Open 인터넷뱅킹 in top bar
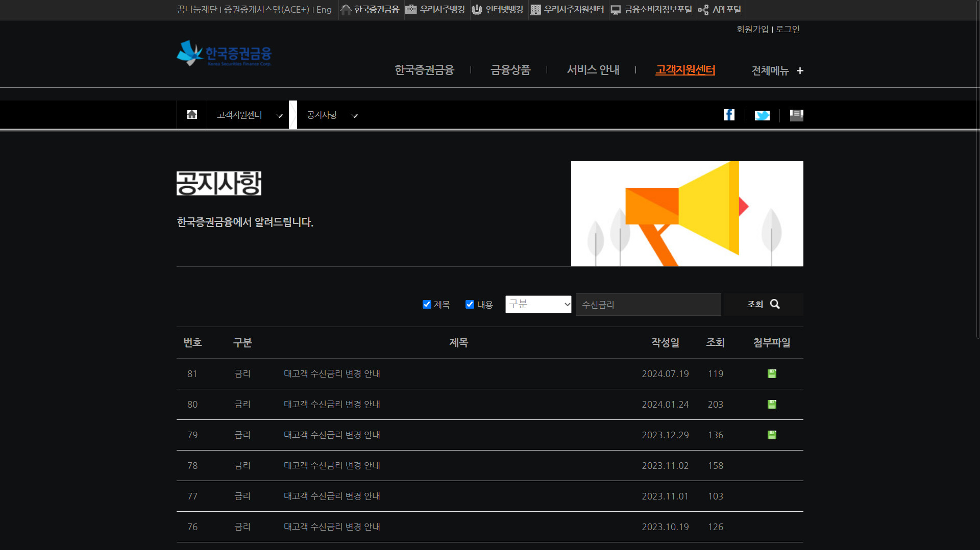980x550 pixels. point(497,10)
